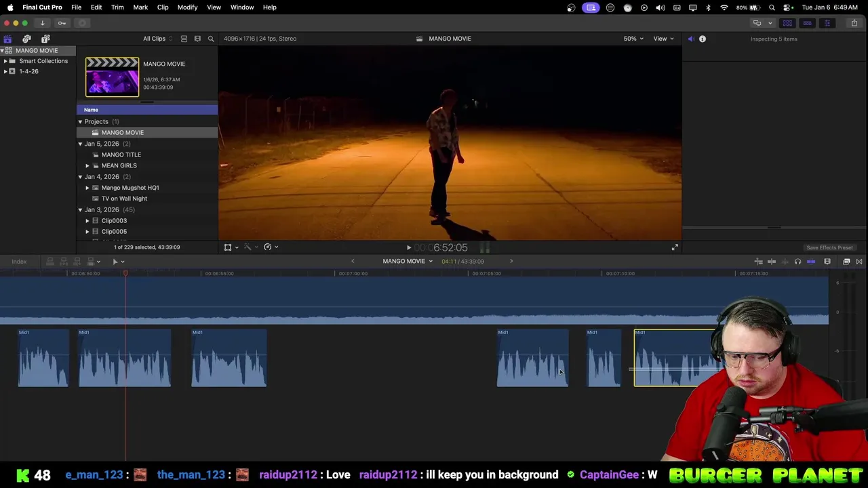Click the Import Media arrow button
868x488 pixels.
42,23
